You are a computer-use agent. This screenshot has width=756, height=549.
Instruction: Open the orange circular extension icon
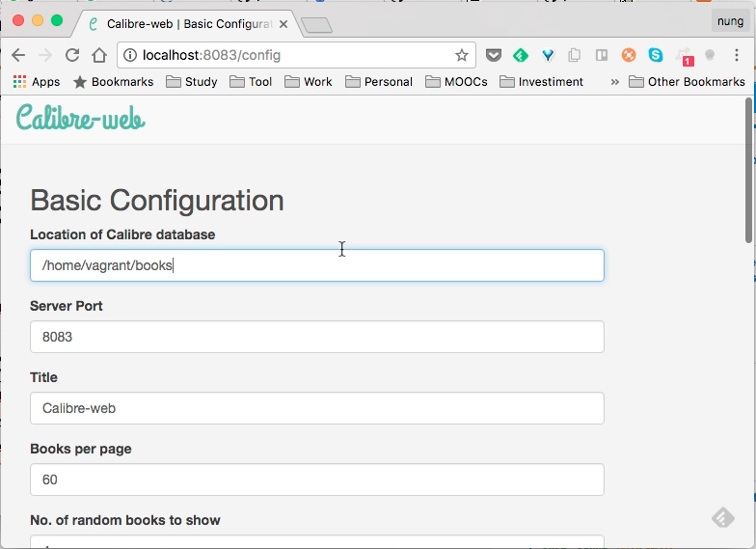point(629,55)
